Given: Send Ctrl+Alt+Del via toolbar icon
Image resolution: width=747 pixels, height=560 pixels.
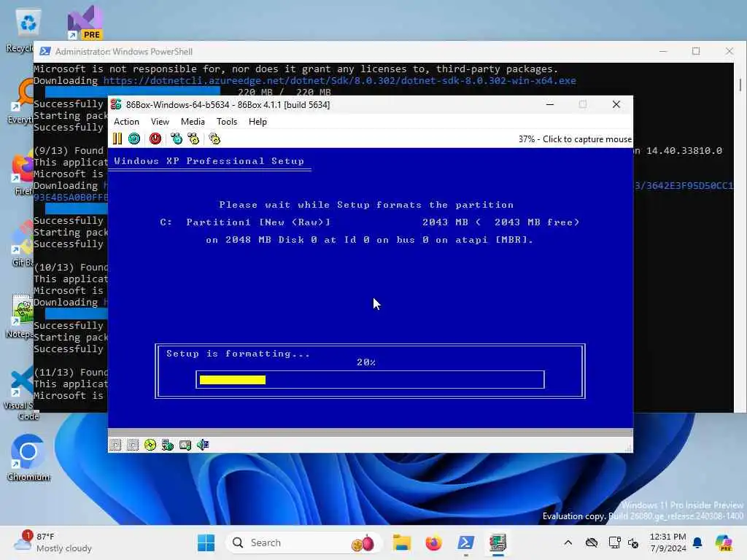Looking at the screenshot, I should 177,139.
